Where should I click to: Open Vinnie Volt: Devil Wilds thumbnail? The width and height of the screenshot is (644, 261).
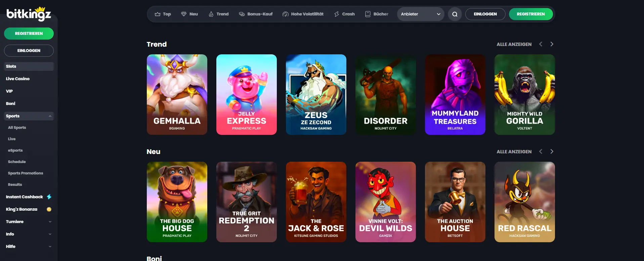386,202
